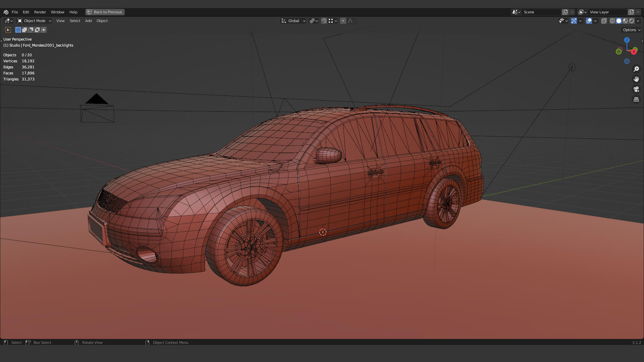Click Back to Previous button

(x=105, y=12)
